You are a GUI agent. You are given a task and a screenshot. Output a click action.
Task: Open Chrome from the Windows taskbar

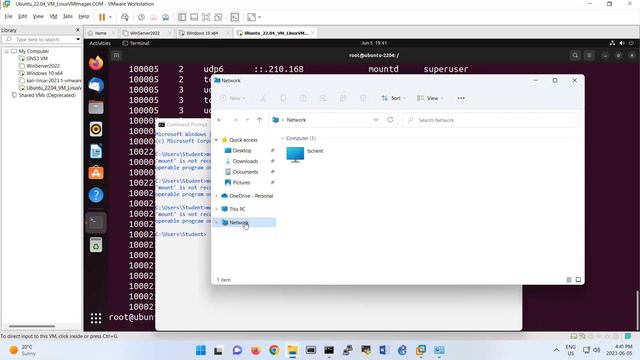pos(274,350)
